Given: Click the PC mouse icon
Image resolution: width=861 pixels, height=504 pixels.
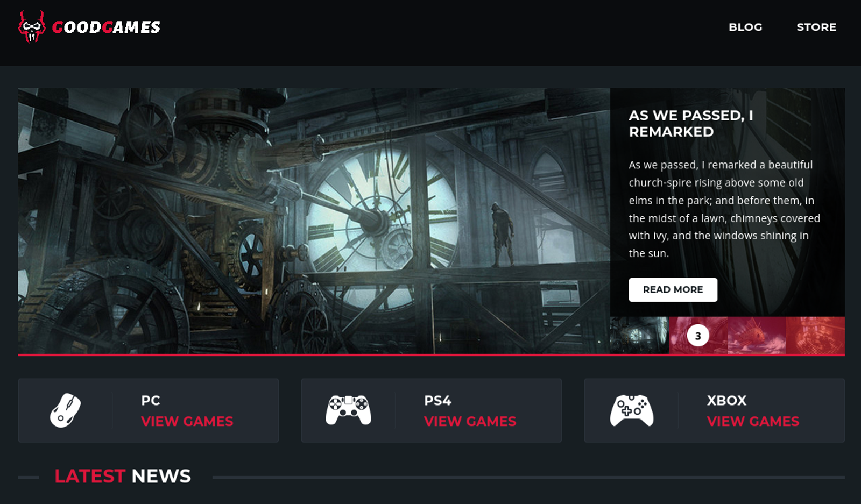Looking at the screenshot, I should 65,410.
